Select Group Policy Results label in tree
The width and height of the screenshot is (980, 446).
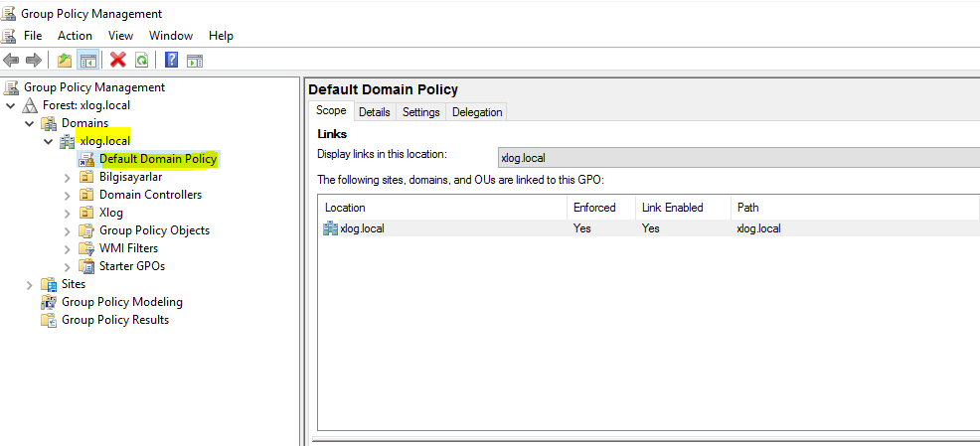point(115,320)
